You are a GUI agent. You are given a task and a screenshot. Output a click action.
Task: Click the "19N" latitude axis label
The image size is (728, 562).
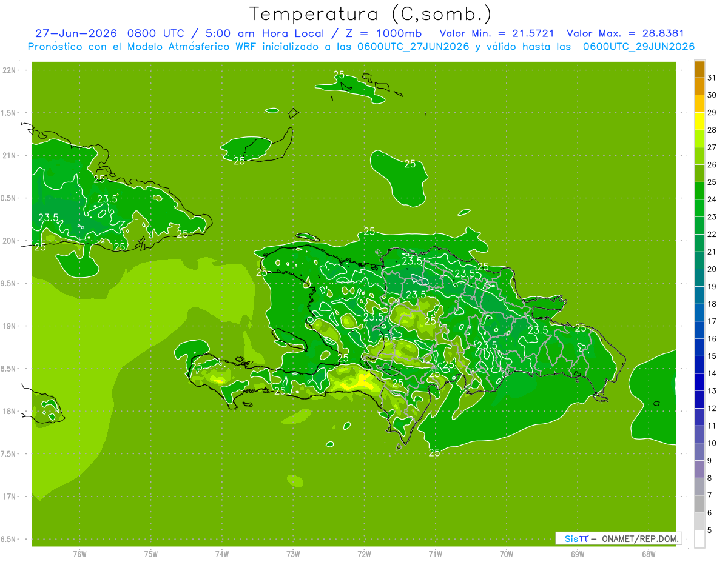click(10, 326)
